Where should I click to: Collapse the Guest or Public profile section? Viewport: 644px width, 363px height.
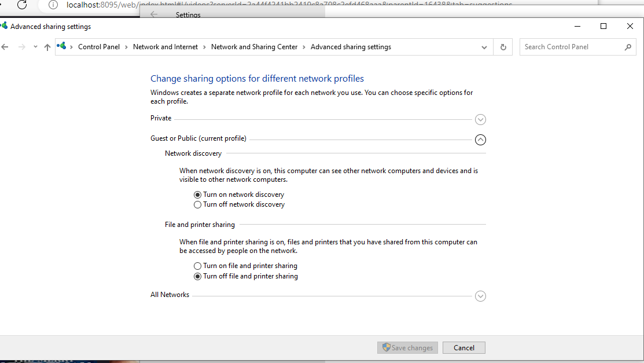click(x=480, y=140)
